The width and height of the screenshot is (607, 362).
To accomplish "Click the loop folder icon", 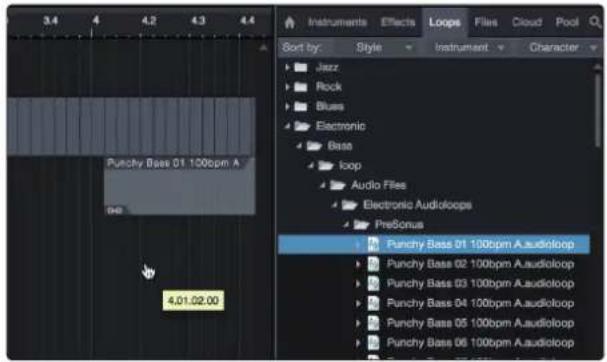I will point(326,166).
